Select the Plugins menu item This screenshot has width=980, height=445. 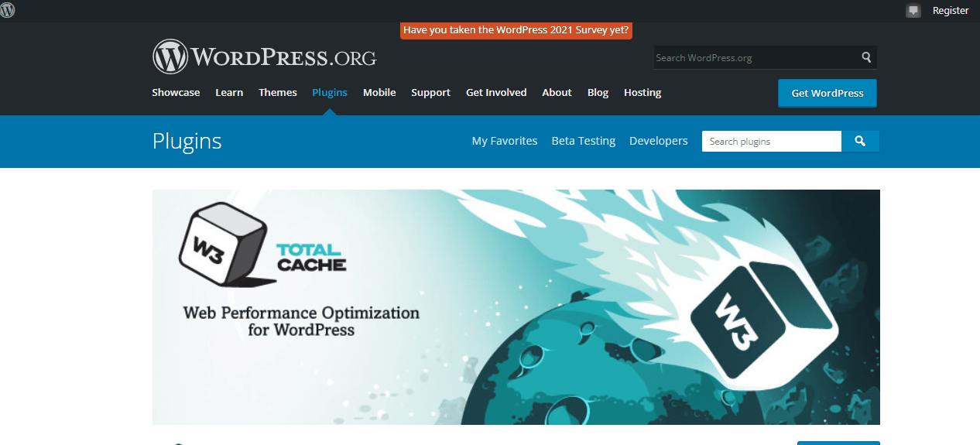(x=330, y=93)
